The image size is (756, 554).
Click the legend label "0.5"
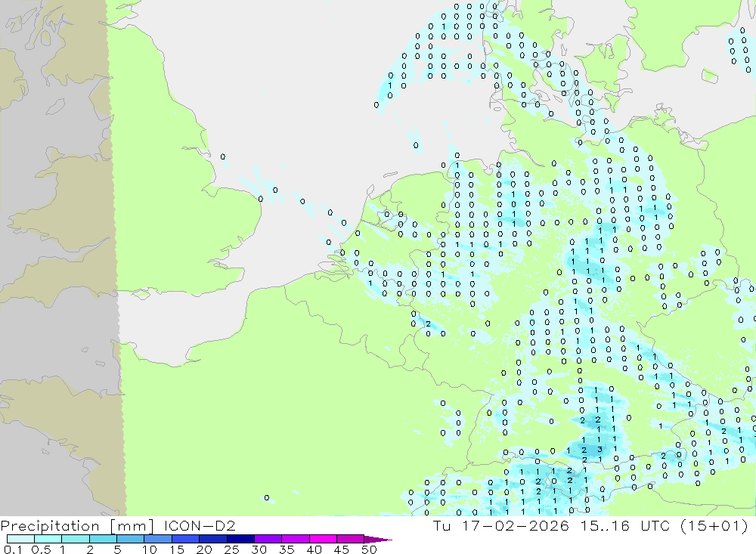[41, 549]
